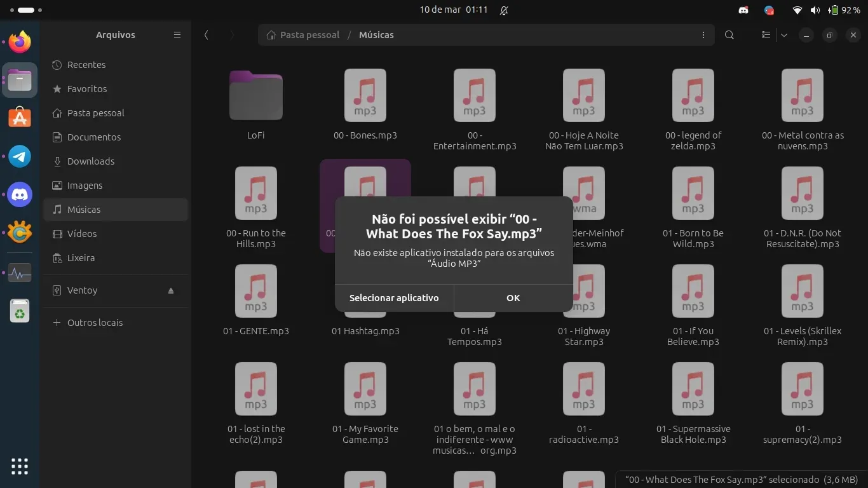Open Lixeira in the sidebar
Image resolution: width=868 pixels, height=488 pixels.
(81, 258)
